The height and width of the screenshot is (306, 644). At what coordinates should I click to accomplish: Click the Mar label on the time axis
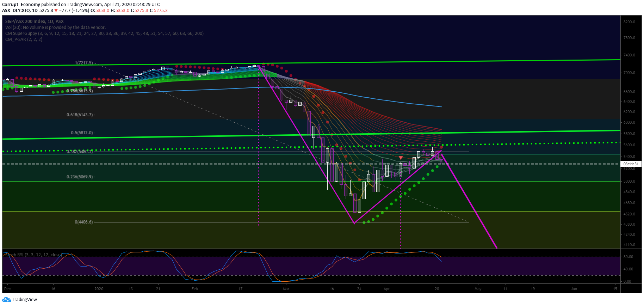click(286, 289)
